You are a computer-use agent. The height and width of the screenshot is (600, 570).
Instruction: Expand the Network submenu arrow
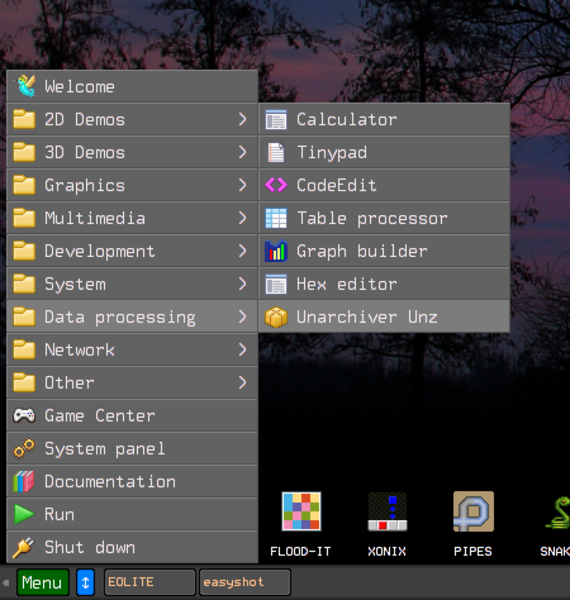click(242, 349)
